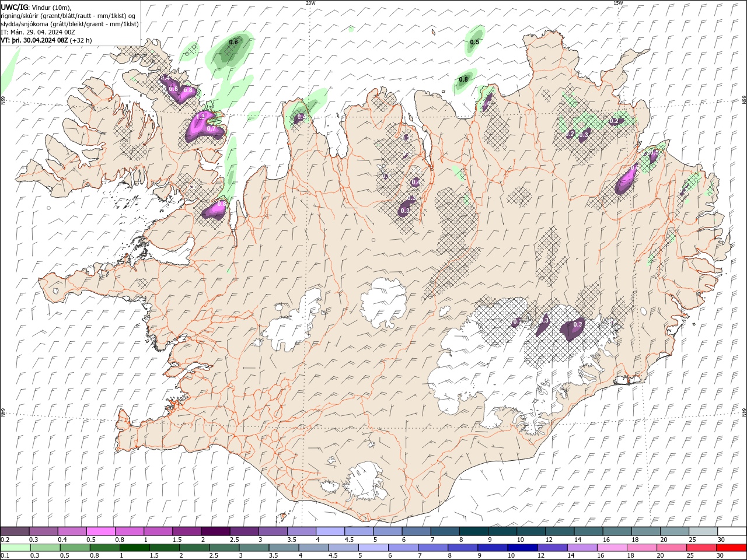The height and width of the screenshot is (560, 747).
Task: Select the upper legend swatch between 12 and 14
Action: click(559, 531)
